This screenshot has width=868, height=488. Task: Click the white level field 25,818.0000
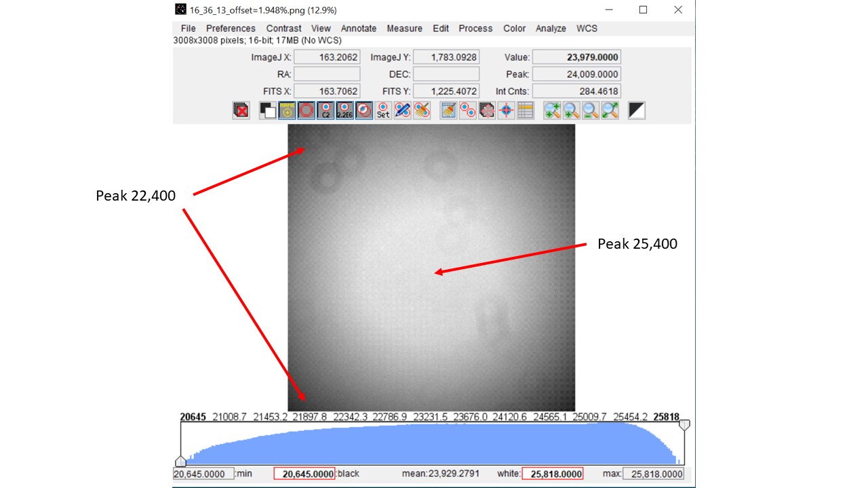coord(552,473)
